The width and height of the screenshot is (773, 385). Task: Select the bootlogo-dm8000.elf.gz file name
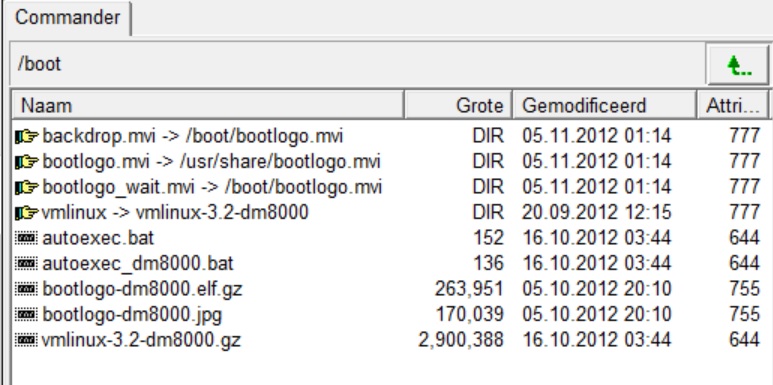click(x=142, y=289)
